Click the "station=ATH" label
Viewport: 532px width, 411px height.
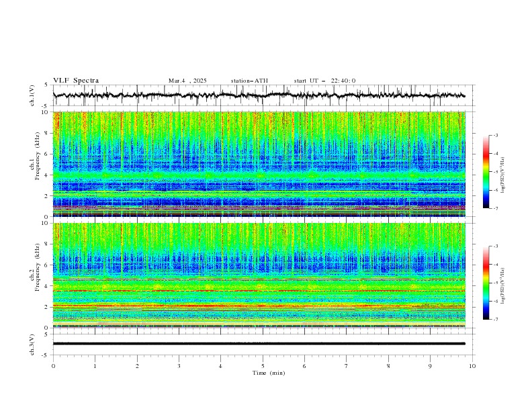[x=249, y=81]
